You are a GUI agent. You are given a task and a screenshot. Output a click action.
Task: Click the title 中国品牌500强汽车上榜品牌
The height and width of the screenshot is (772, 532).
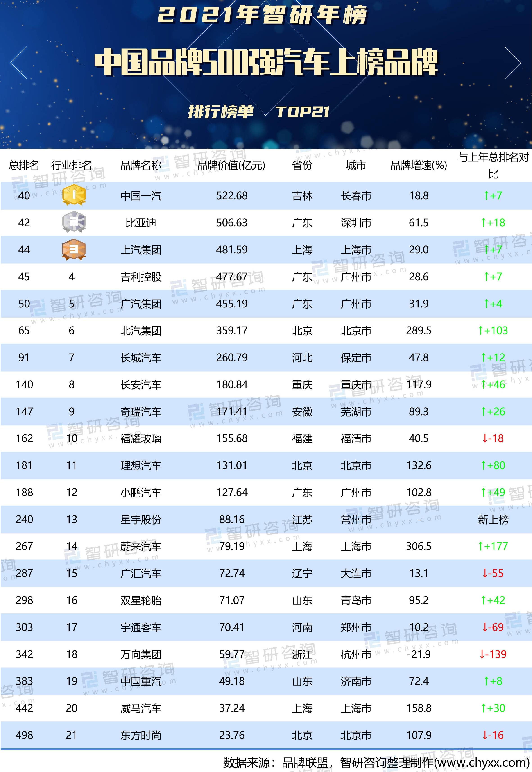[266, 62]
